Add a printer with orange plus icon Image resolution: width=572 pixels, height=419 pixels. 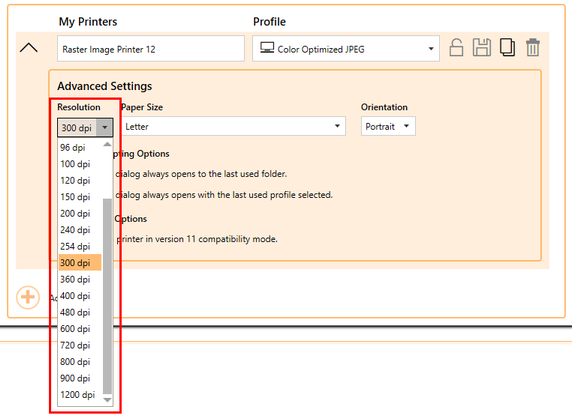coord(28,297)
